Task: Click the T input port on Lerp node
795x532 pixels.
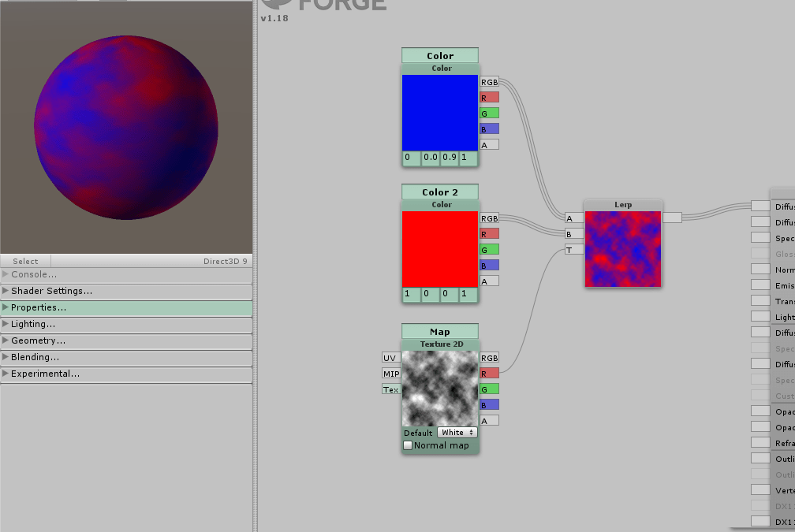Action: pos(573,249)
